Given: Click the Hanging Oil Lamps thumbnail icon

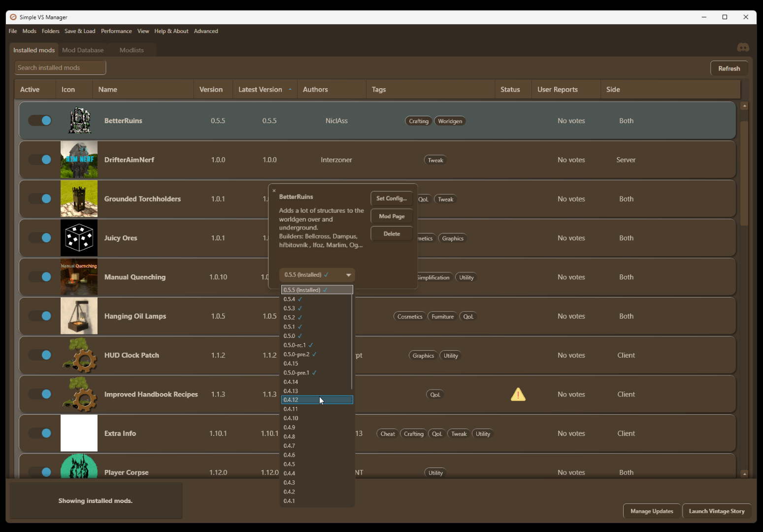Looking at the screenshot, I should [x=79, y=316].
